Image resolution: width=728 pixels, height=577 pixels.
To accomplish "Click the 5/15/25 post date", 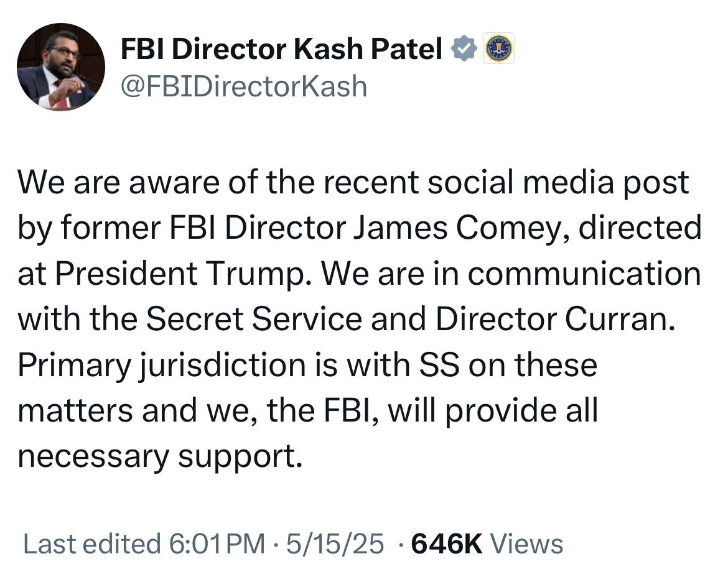I will [335, 543].
